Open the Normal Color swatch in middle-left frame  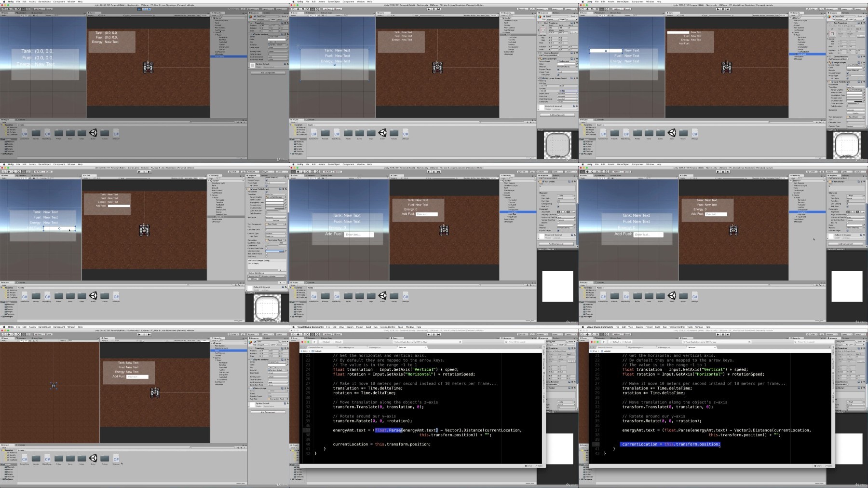point(274,200)
